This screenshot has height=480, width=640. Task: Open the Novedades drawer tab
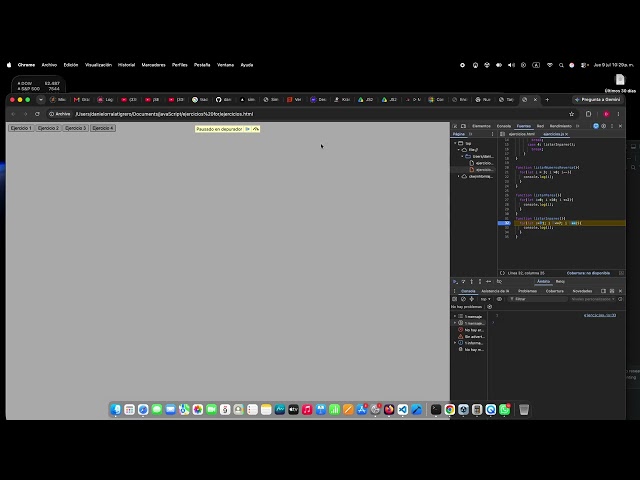click(582, 291)
